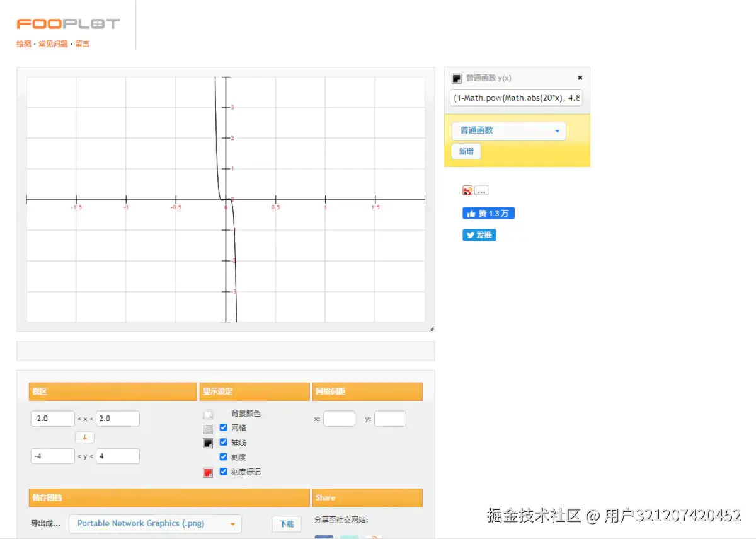The width and height of the screenshot is (756, 539).
Task: Pick the grid gray color swatch
Action: (208, 429)
